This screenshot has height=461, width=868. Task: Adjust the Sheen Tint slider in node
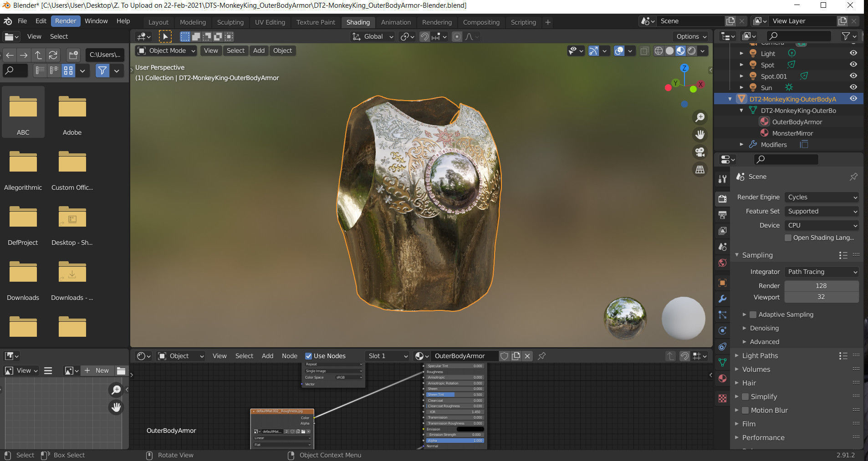coord(454,395)
